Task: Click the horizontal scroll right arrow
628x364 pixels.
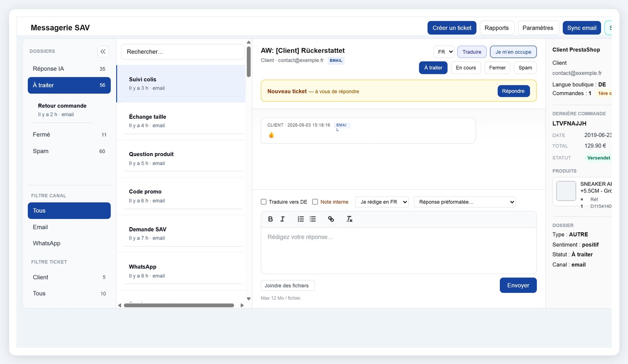Action: [x=242, y=305]
